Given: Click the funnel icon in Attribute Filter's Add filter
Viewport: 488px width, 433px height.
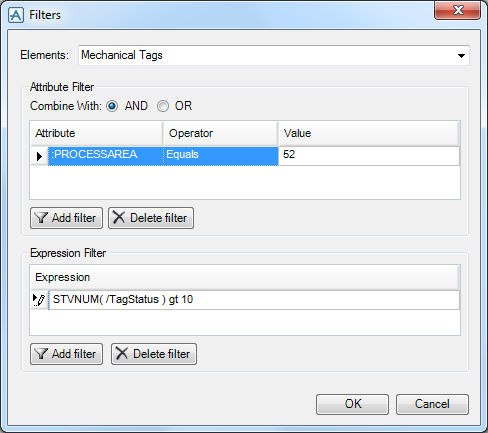Looking at the screenshot, I should click(x=41, y=218).
